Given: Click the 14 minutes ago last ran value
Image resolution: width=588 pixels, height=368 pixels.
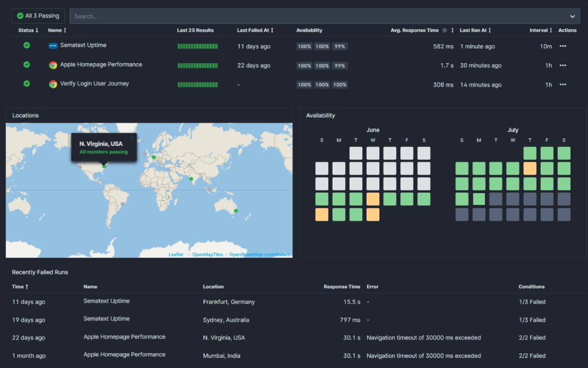Looking at the screenshot, I should click(481, 85).
